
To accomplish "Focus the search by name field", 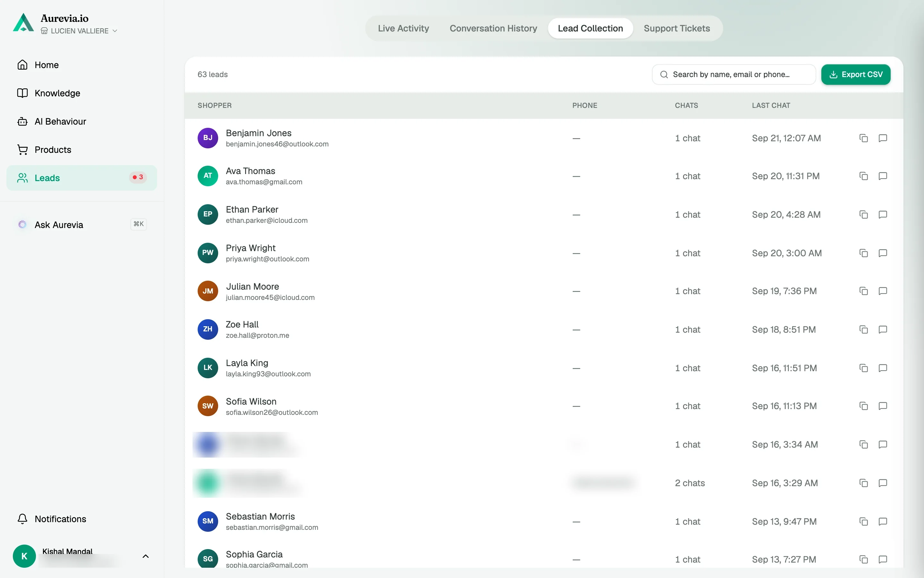I will click(x=733, y=74).
